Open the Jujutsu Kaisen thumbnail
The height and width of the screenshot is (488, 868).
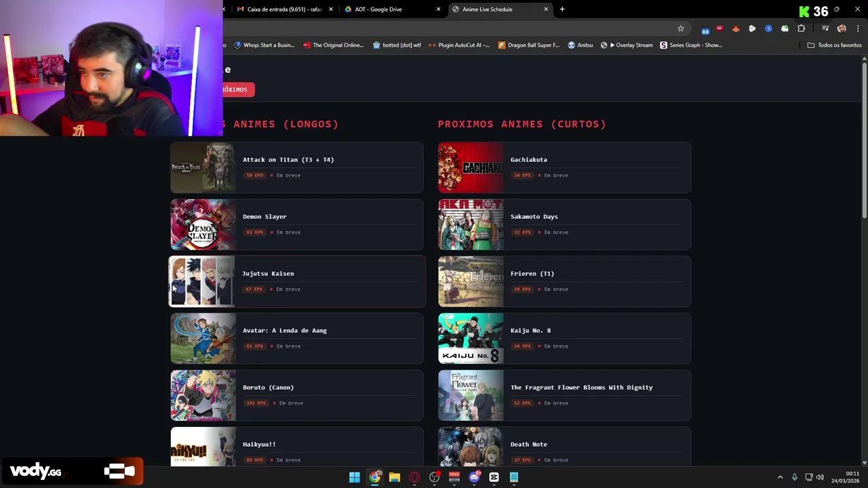point(201,281)
